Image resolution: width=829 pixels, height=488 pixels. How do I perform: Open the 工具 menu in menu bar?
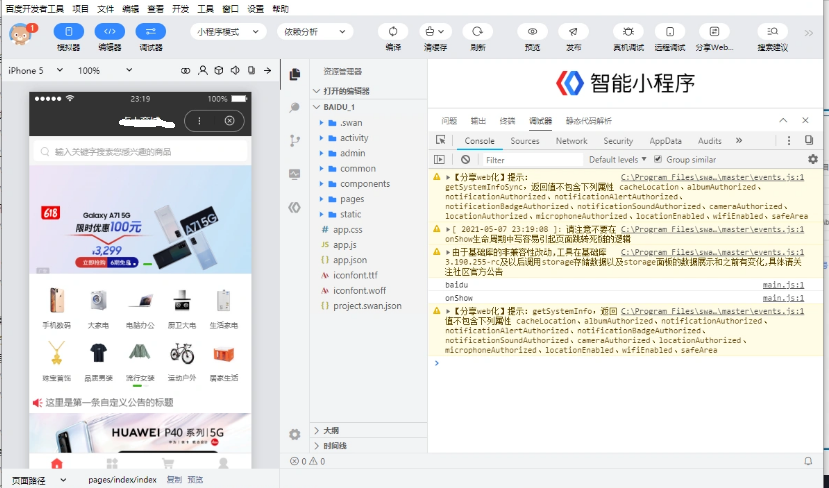pos(205,8)
